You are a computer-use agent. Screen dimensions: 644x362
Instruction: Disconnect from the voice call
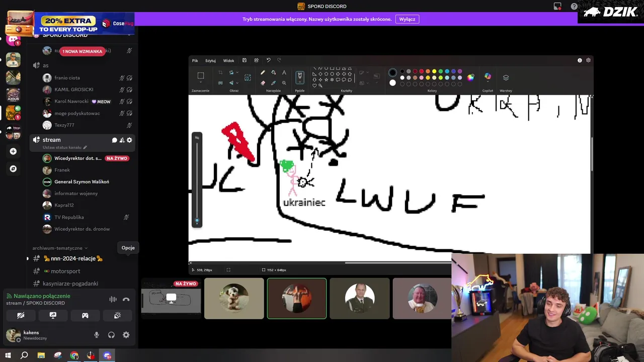pos(126,299)
